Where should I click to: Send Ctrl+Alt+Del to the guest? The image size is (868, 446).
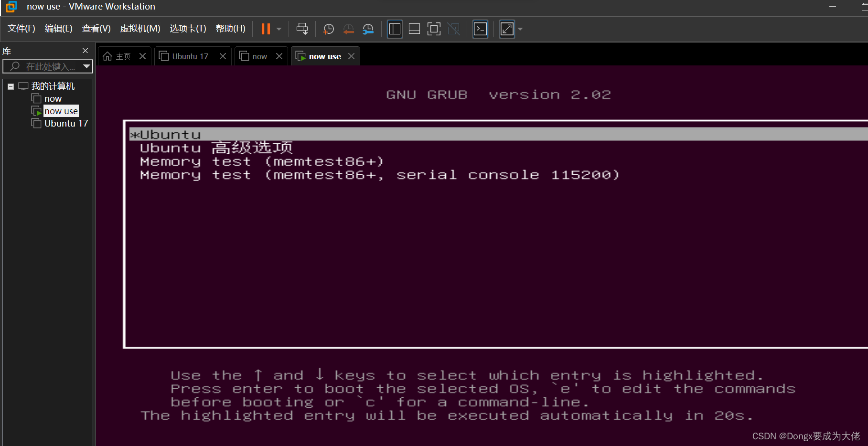[x=302, y=29]
